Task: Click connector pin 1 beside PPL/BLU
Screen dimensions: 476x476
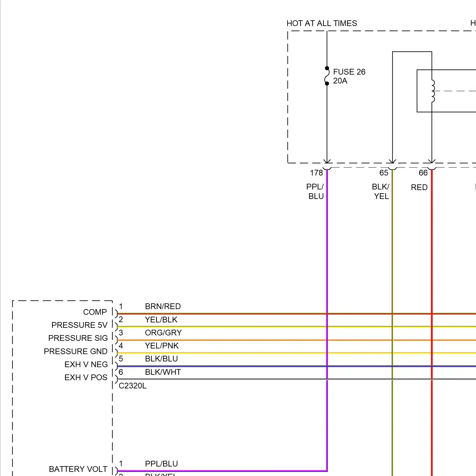Action: [121, 464]
